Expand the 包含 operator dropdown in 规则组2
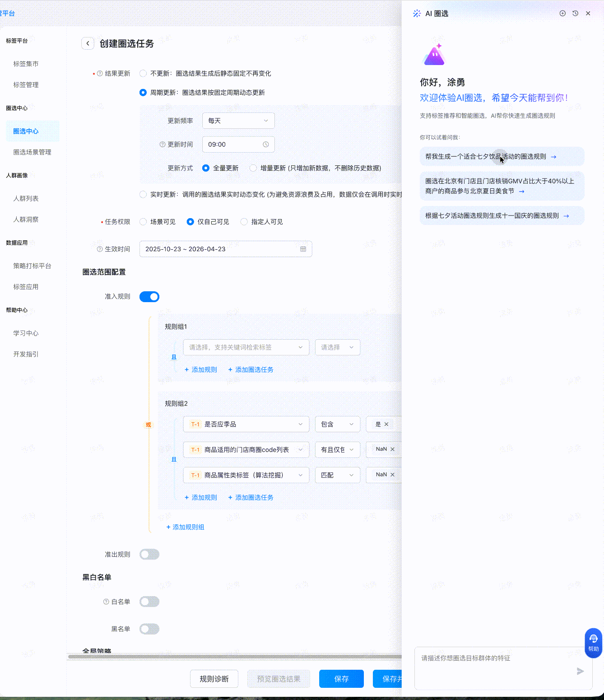Image resolution: width=604 pixels, height=700 pixels. pyautogui.click(x=337, y=424)
